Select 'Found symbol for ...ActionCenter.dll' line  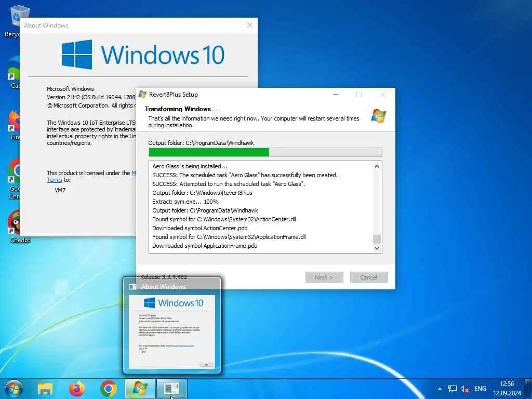tap(224, 219)
